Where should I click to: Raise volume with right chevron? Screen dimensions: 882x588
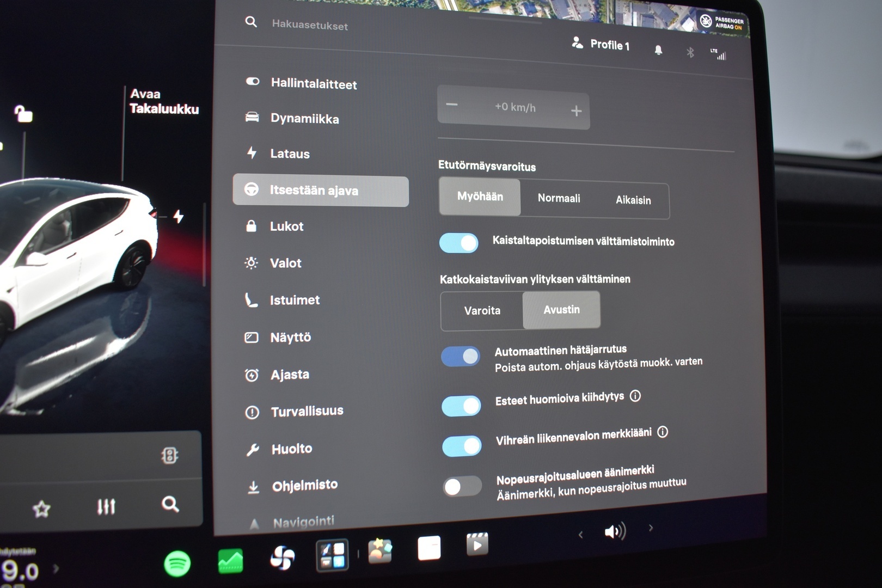point(651,528)
